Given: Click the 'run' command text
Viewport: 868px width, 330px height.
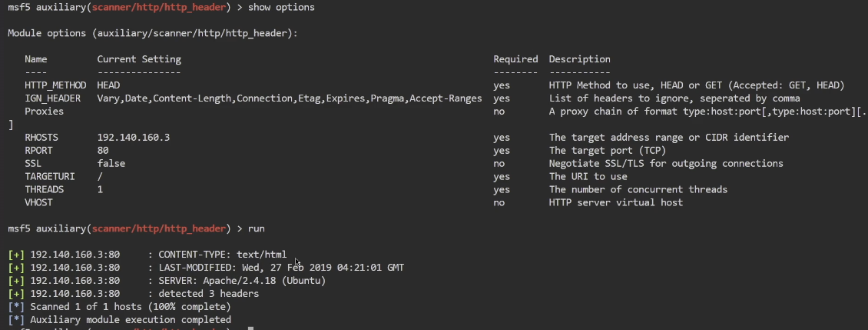Looking at the screenshot, I should pos(257,229).
